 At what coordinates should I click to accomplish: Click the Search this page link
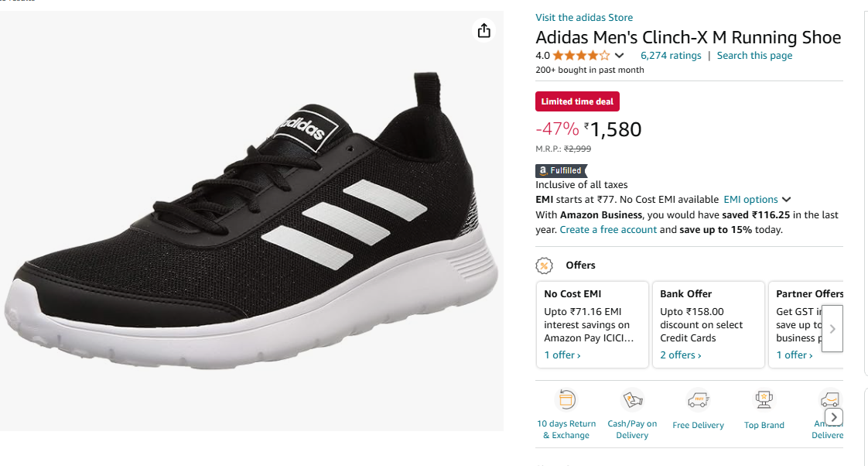[x=754, y=56]
